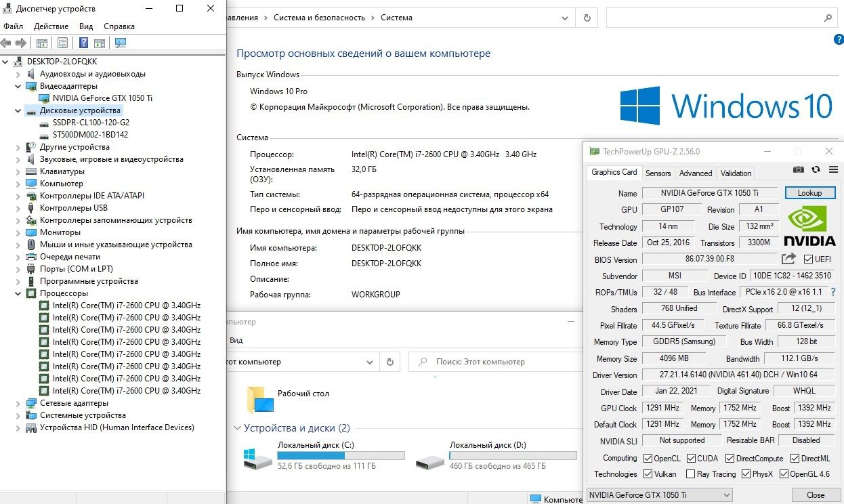
Task: Open the Рабочий стол folder icon
Action: tap(260, 400)
